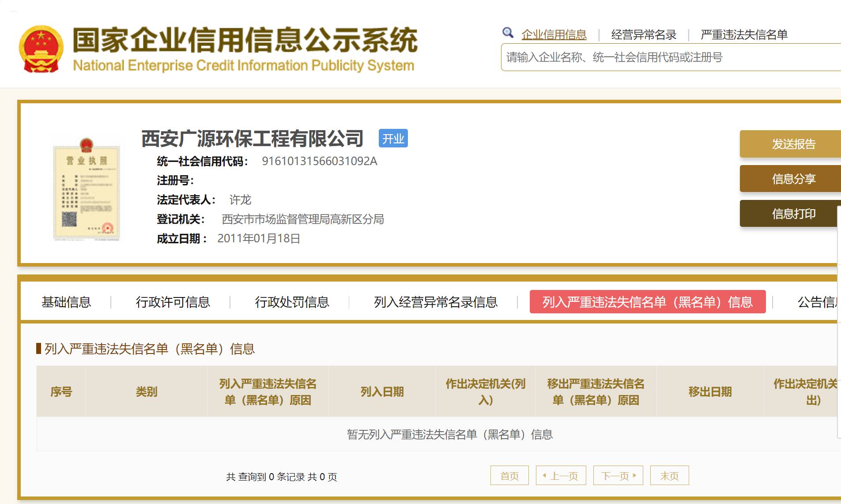The image size is (841, 504).
Task: Click the 信息分享 button
Action: [x=790, y=179]
